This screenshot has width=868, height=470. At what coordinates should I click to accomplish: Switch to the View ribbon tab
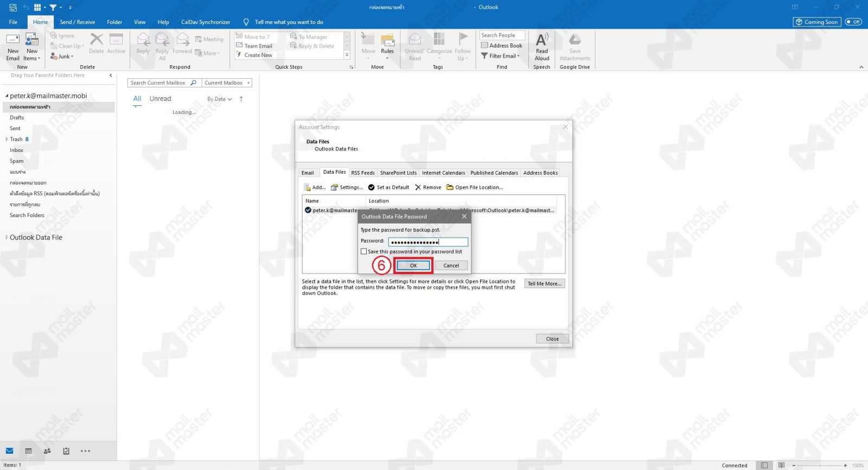139,22
